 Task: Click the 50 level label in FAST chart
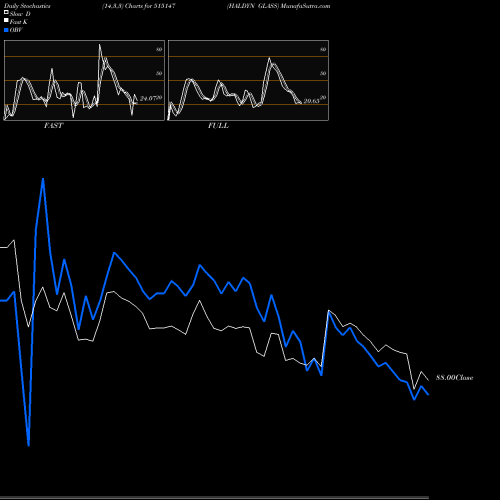(x=159, y=73)
